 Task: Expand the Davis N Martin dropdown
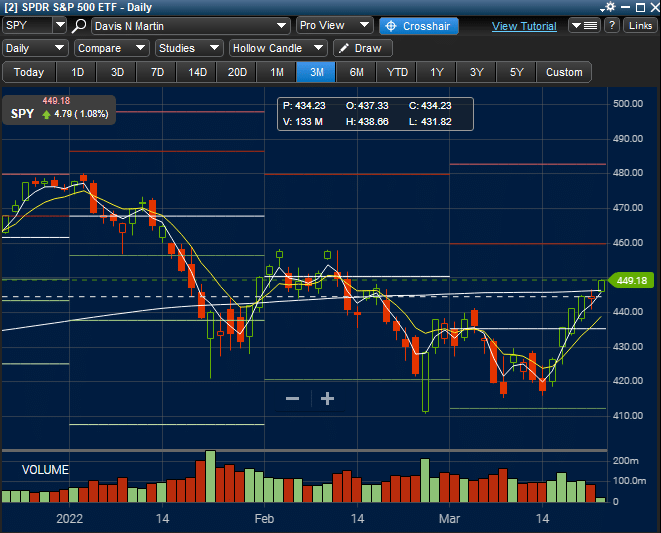[x=282, y=26]
